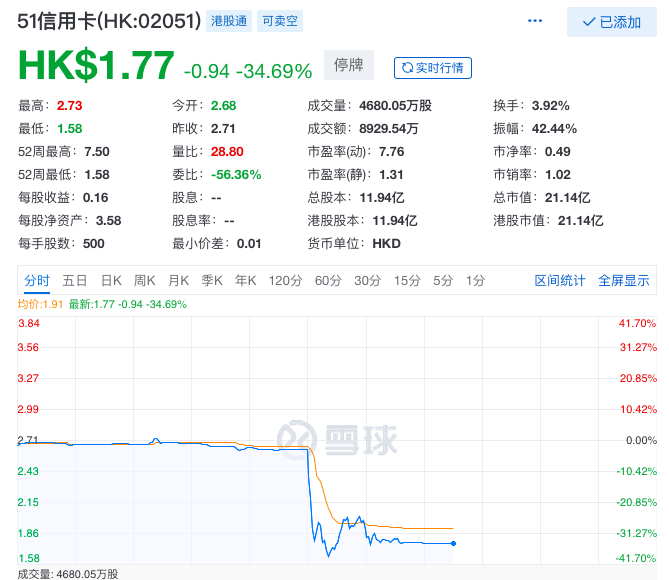The height and width of the screenshot is (580, 669).
Task: Click the 3.84 top price axis label
Action: coord(29,323)
